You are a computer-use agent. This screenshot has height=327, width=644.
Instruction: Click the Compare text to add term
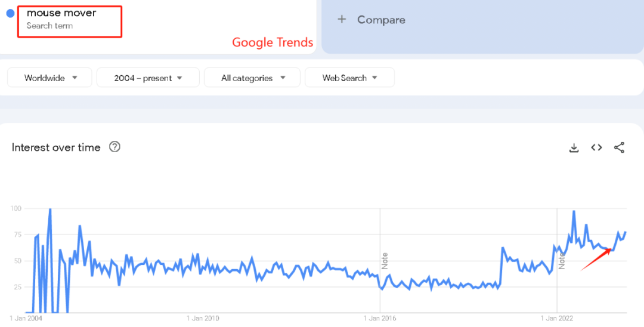pos(381,20)
